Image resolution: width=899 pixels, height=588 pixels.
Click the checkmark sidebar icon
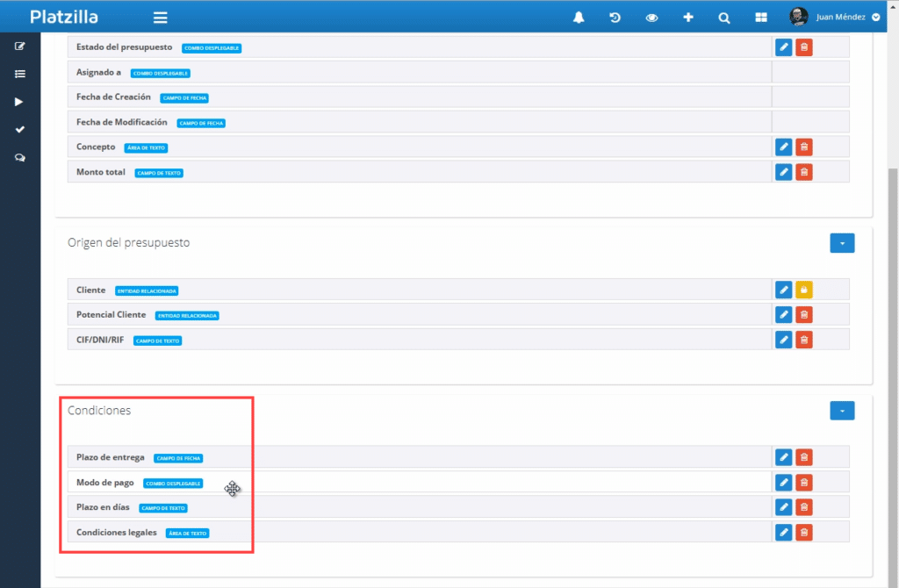click(x=20, y=130)
